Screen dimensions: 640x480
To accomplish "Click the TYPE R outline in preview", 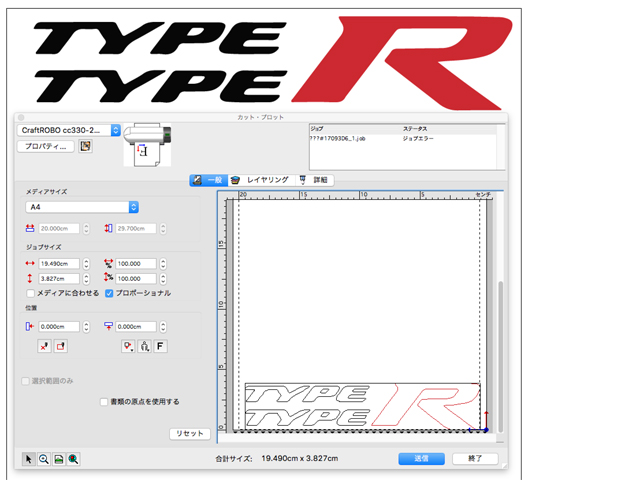I will pyautogui.click(x=362, y=406).
